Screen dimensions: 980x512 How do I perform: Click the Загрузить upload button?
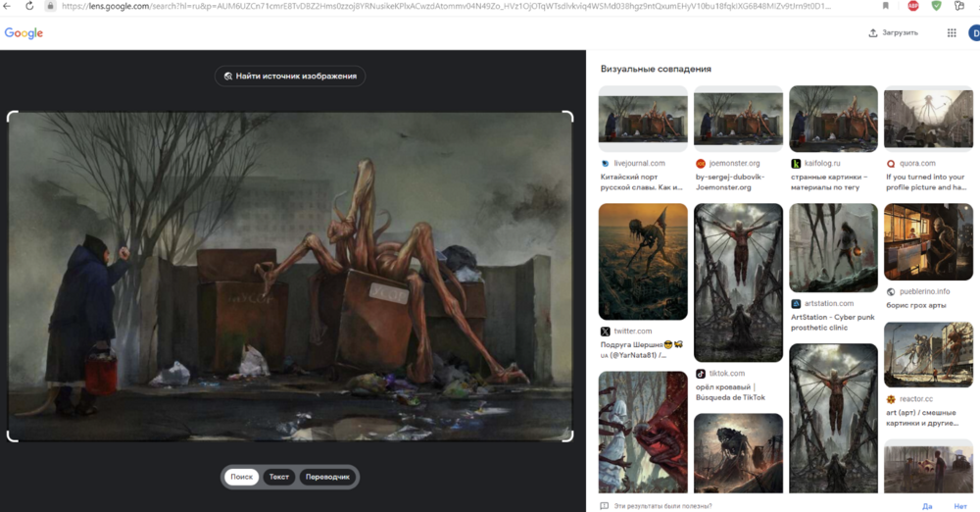click(894, 33)
